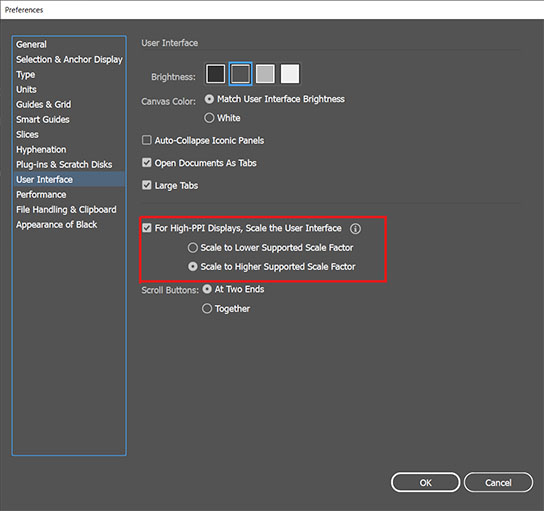The width and height of the screenshot is (544, 511).
Task: Select Match User Interface Brightness option
Action: pos(209,99)
